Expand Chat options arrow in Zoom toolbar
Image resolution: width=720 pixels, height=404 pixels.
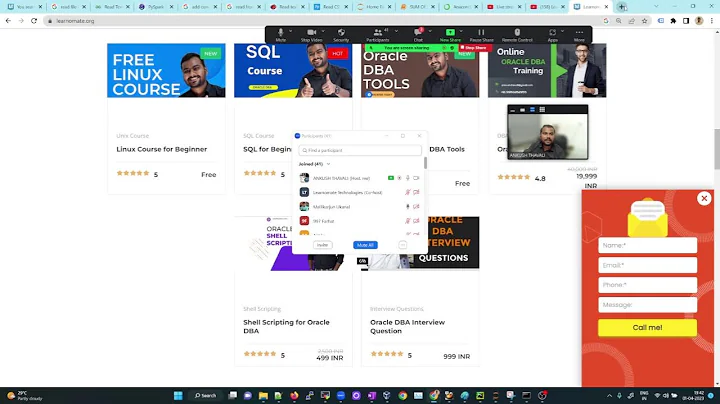(x=430, y=31)
